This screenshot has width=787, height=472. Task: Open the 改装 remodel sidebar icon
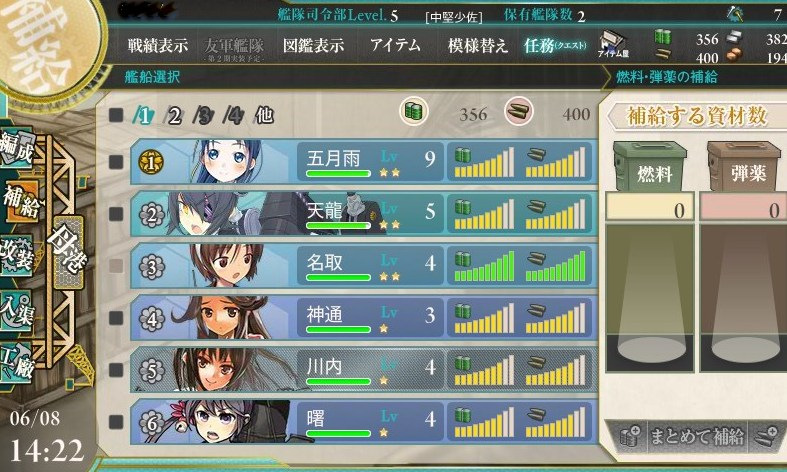point(18,255)
